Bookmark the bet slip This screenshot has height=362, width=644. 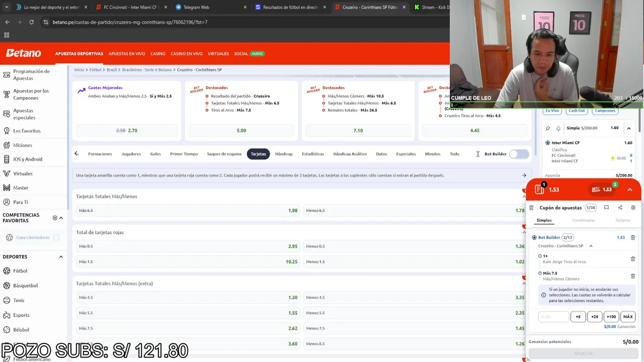pos(606,208)
